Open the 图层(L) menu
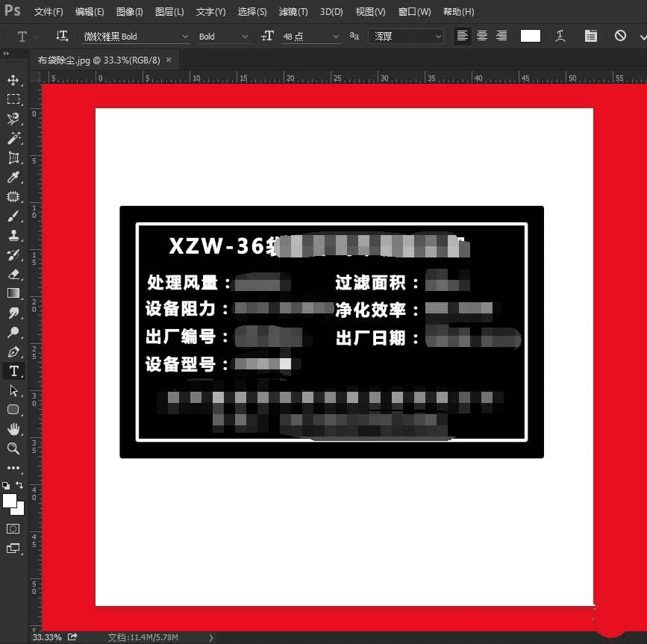Image resolution: width=647 pixels, height=644 pixels. (169, 11)
